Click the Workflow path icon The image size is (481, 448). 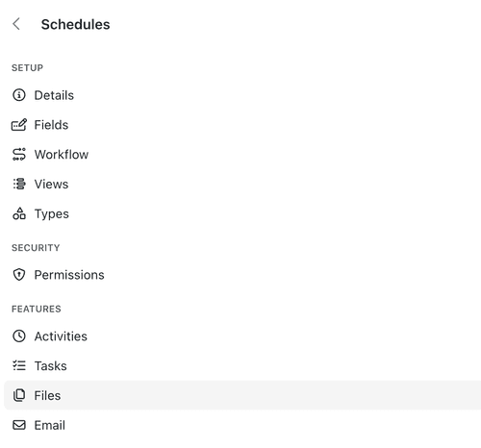pyautogui.click(x=19, y=154)
